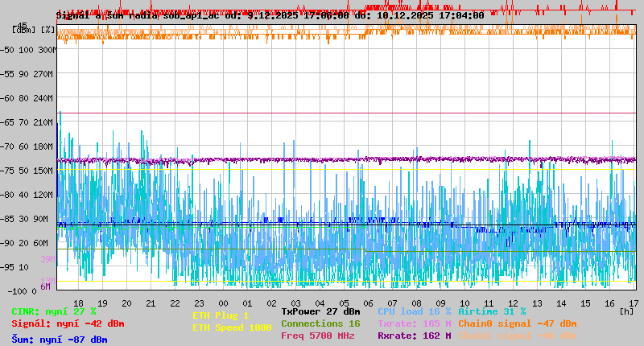644x346 pixels.
Task: Click the Connections 16 legend entry
Action: tap(320, 323)
